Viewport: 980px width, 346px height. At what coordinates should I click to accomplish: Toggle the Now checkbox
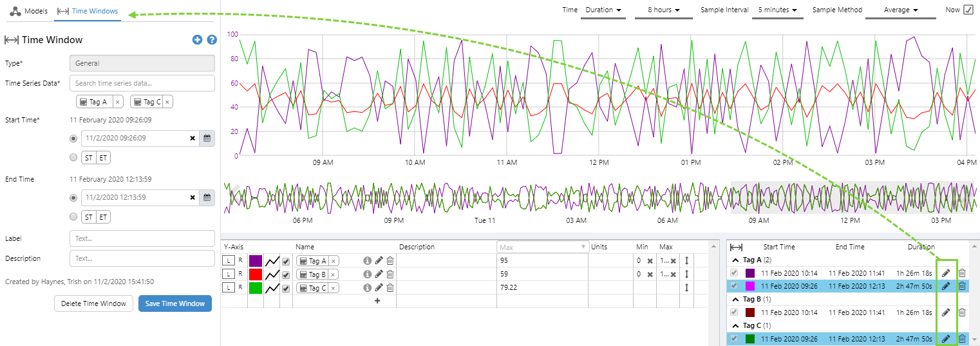click(968, 10)
